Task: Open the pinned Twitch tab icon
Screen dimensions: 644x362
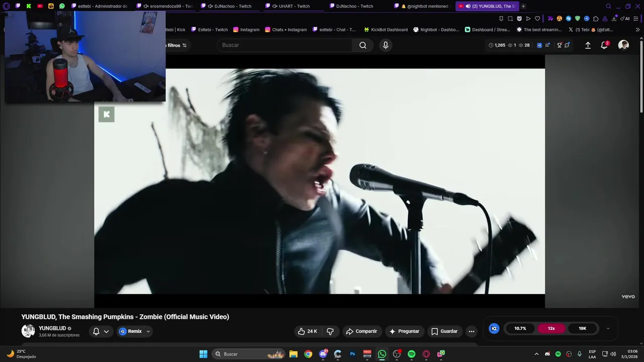Action: (x=18, y=6)
